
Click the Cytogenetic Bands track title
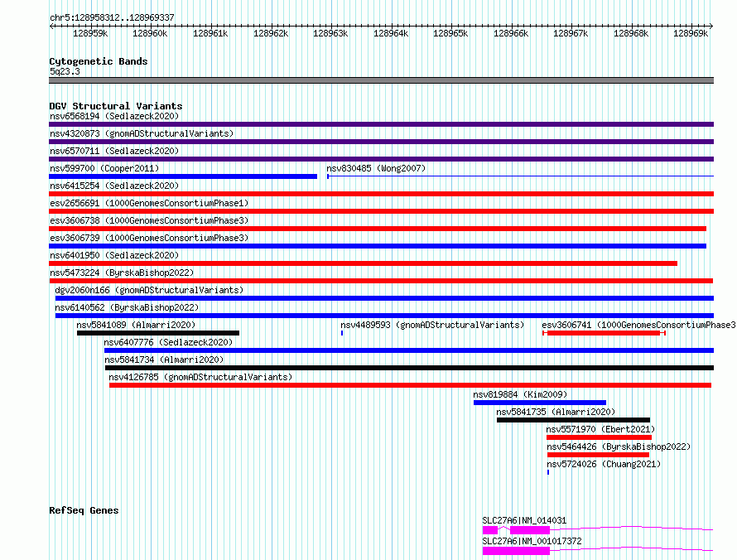coord(99,61)
